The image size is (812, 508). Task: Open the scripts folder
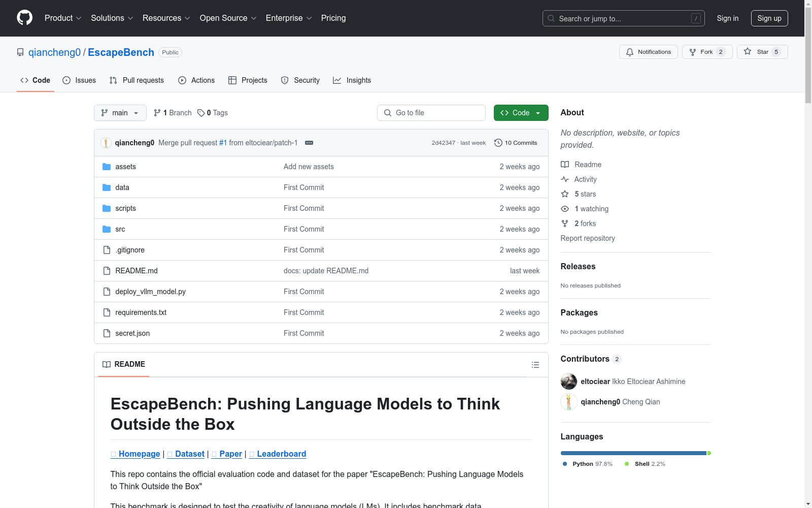click(x=125, y=208)
